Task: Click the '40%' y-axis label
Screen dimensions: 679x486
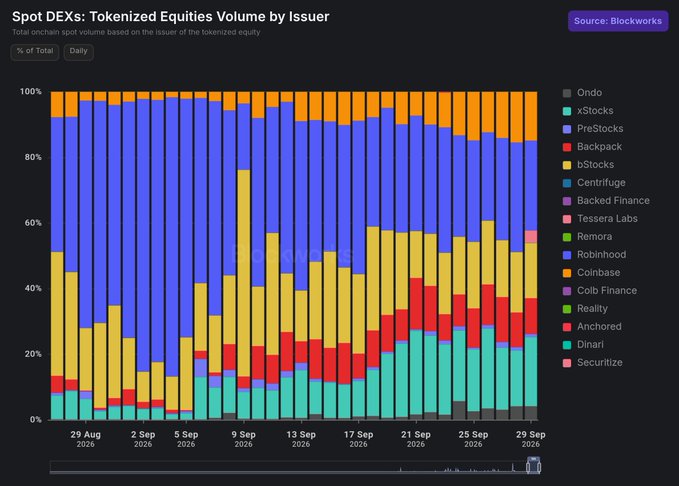Action: [33, 288]
